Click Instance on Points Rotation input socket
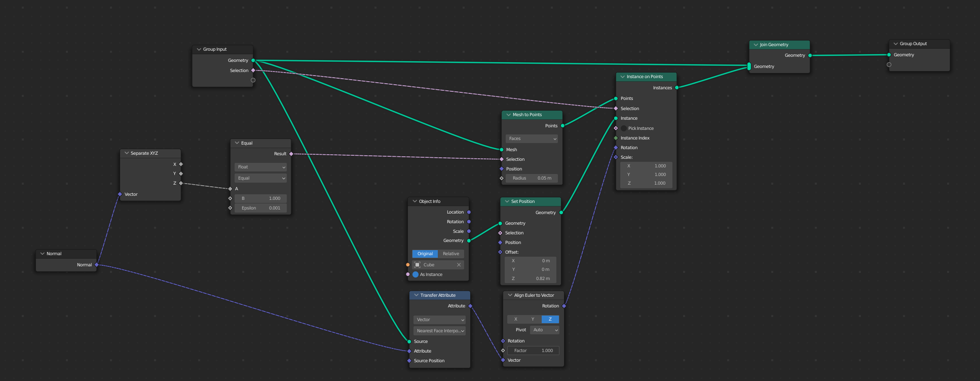This screenshot has height=381, width=980. pyautogui.click(x=616, y=148)
